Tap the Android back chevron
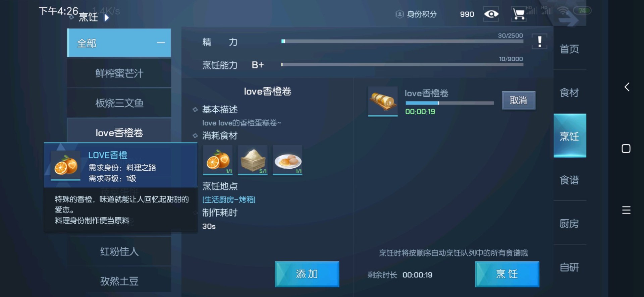Image resolution: width=644 pixels, height=297 pixels. 627,87
